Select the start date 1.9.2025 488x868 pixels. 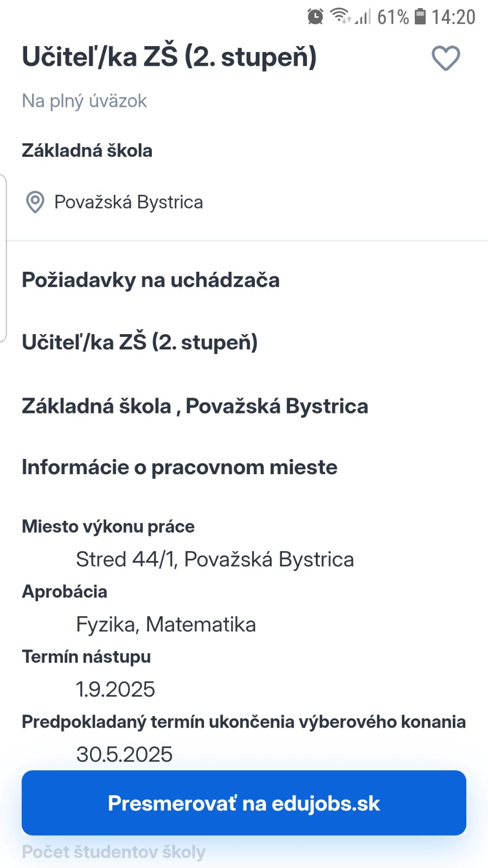pos(115,690)
